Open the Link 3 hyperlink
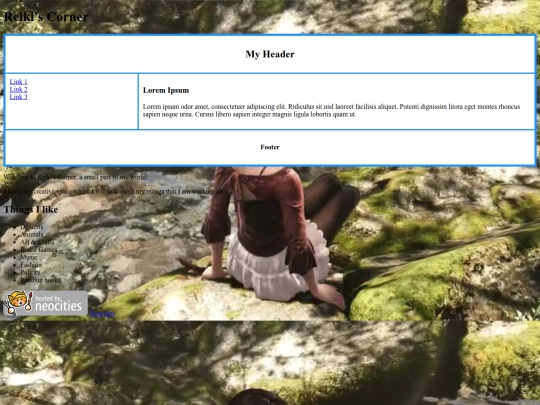 (18, 97)
